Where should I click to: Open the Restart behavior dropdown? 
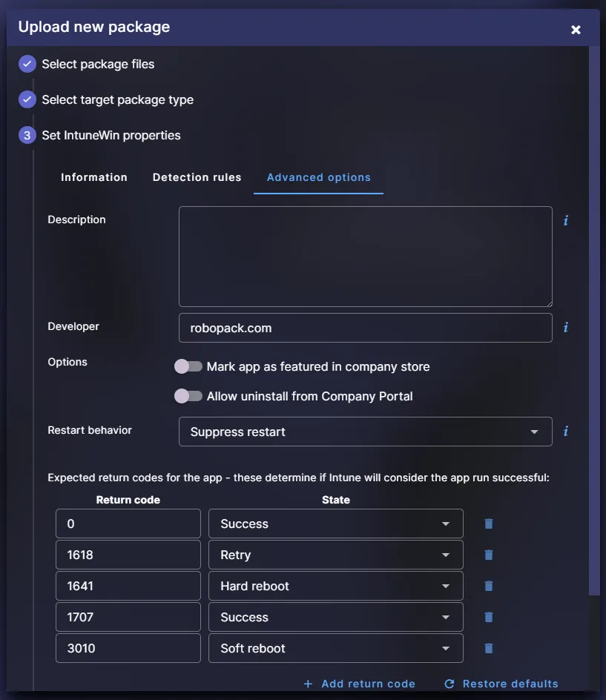(365, 432)
